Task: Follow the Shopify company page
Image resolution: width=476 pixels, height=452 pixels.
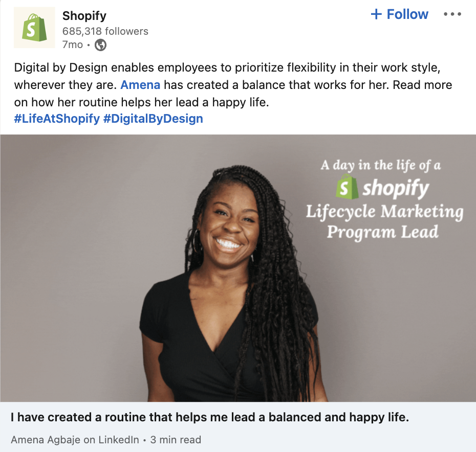Action: (x=400, y=14)
